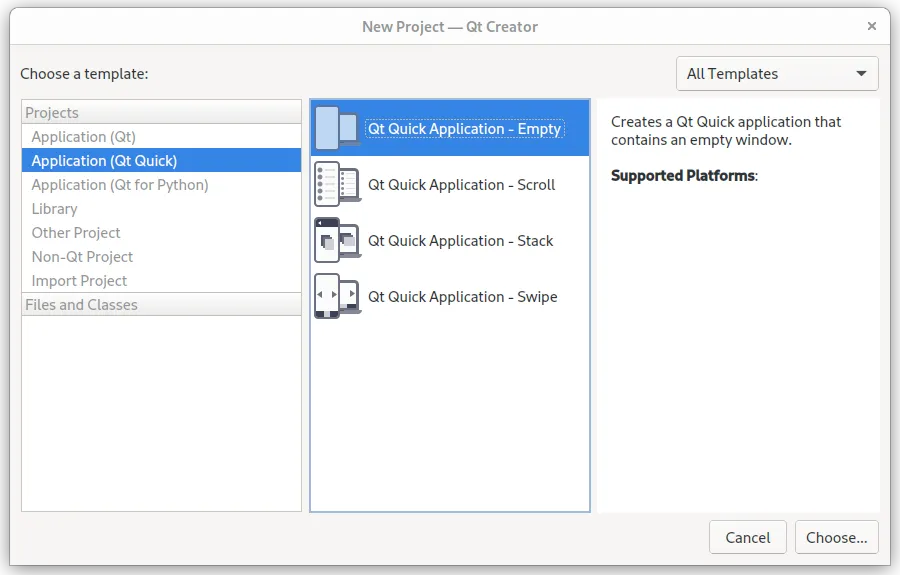Click the Choose... button

click(836, 537)
